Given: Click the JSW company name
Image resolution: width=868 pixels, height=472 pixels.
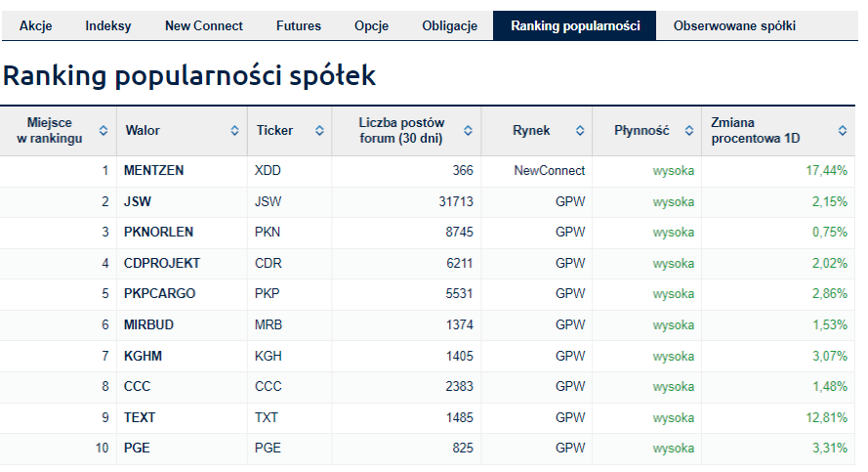Looking at the screenshot, I should [x=138, y=201].
